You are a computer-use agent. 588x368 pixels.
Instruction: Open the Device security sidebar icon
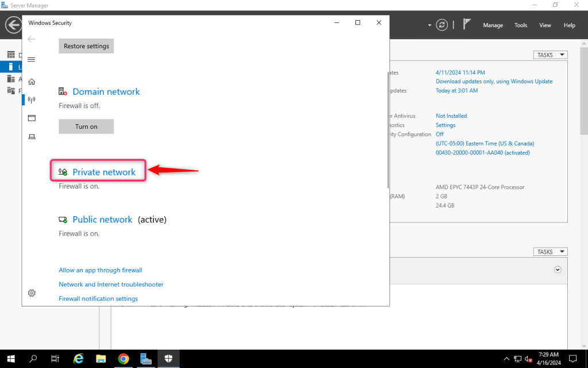[32, 136]
